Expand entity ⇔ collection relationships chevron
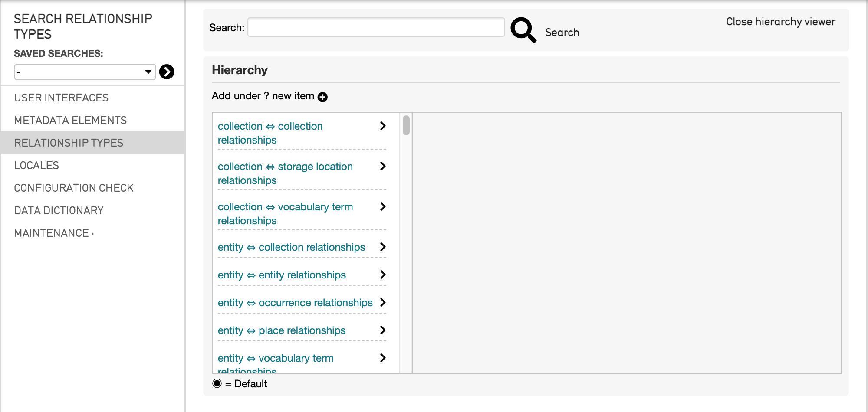The image size is (868, 412). 382,247
